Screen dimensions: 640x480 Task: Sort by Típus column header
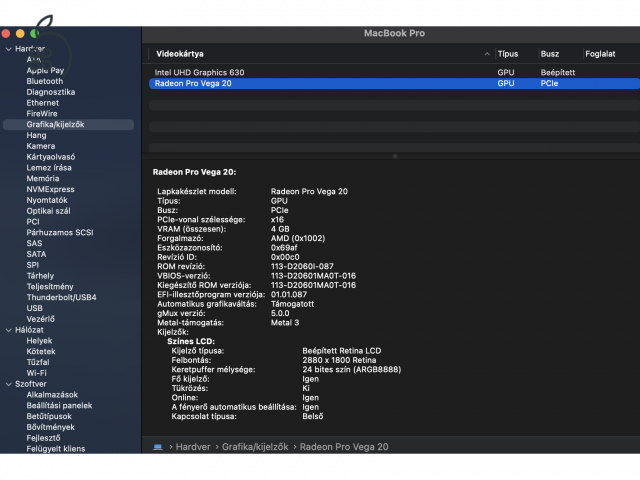click(x=508, y=54)
